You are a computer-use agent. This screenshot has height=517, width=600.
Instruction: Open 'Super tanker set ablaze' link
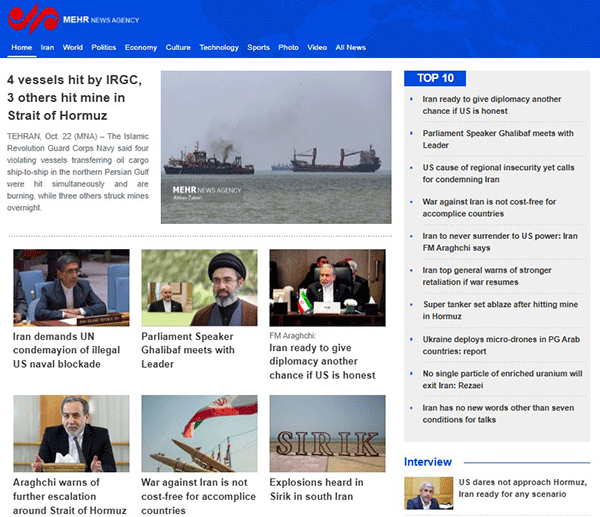500,310
